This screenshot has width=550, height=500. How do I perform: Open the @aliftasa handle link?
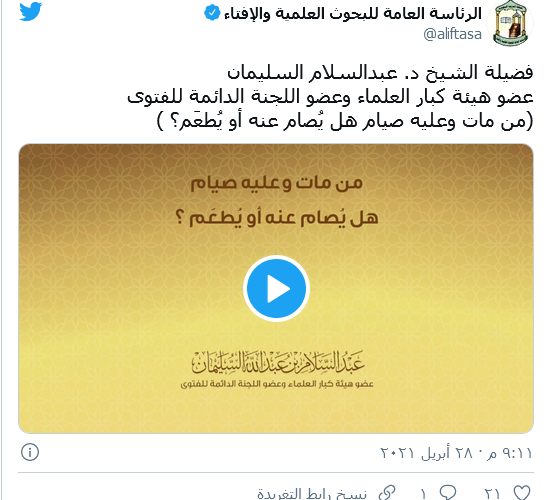(452, 34)
